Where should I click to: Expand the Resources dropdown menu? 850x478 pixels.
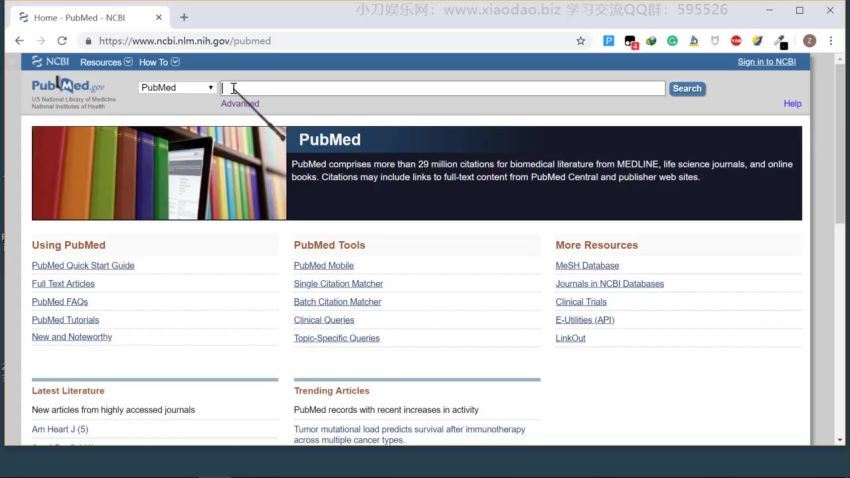106,62
